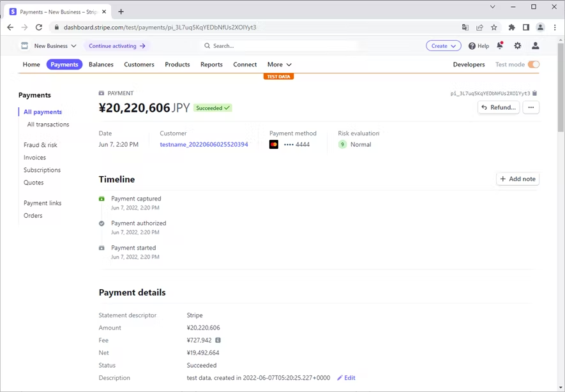This screenshot has height=392, width=565.
Task: Add a note to the timeline
Action: [x=518, y=179]
